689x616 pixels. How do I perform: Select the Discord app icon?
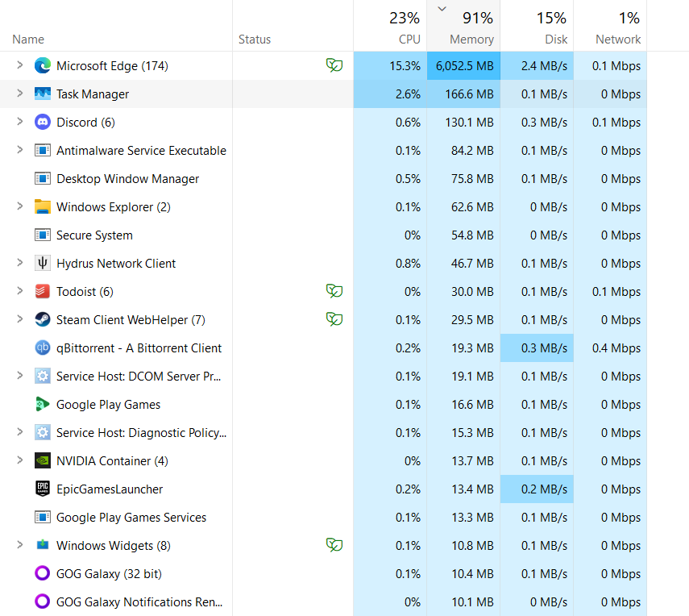[x=43, y=123]
